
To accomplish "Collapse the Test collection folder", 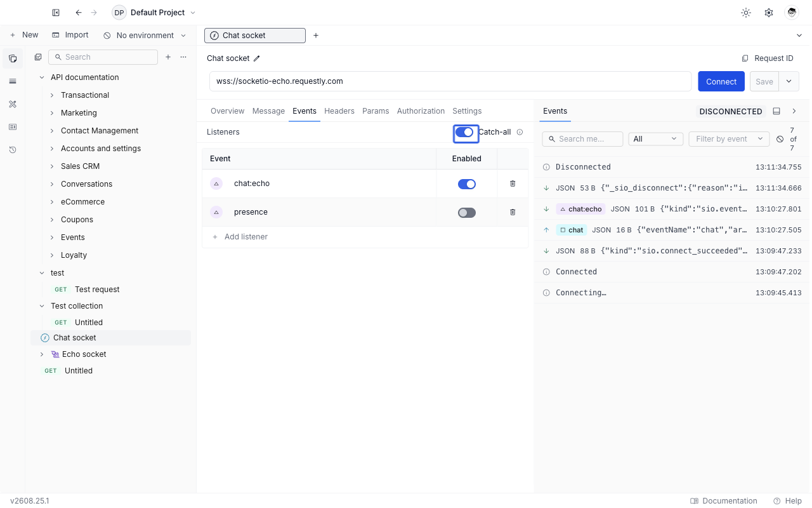I will point(42,306).
